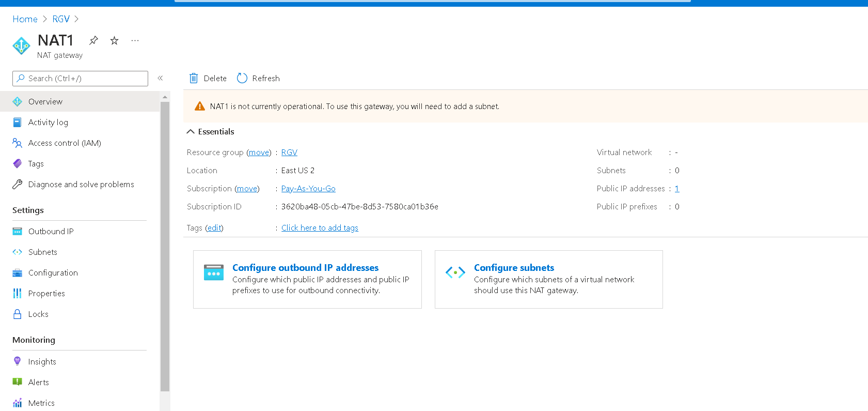Viewport: 868px width, 411px height.
Task: Click the East US 2 location value
Action: pos(297,171)
